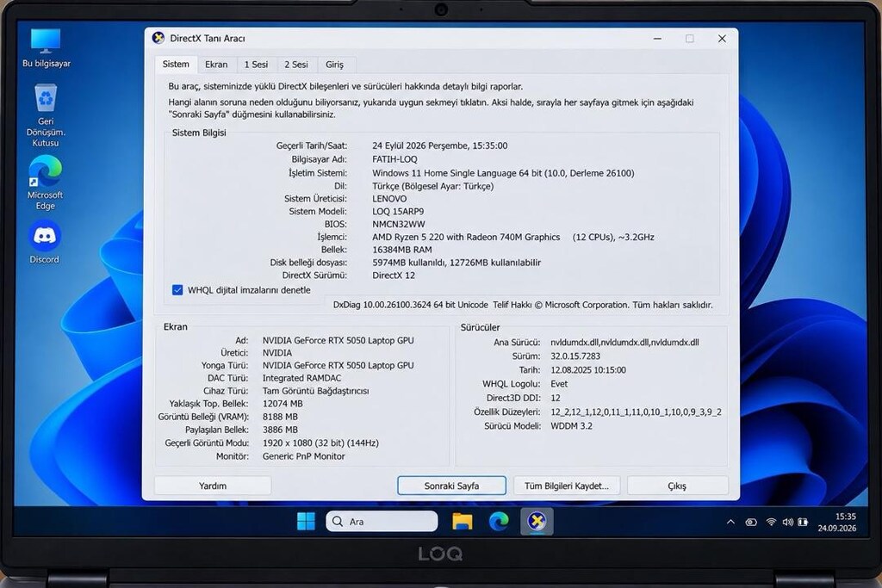Open File Explorer from the taskbar
Viewport: 882px width, 588px height.
pyautogui.click(x=462, y=521)
